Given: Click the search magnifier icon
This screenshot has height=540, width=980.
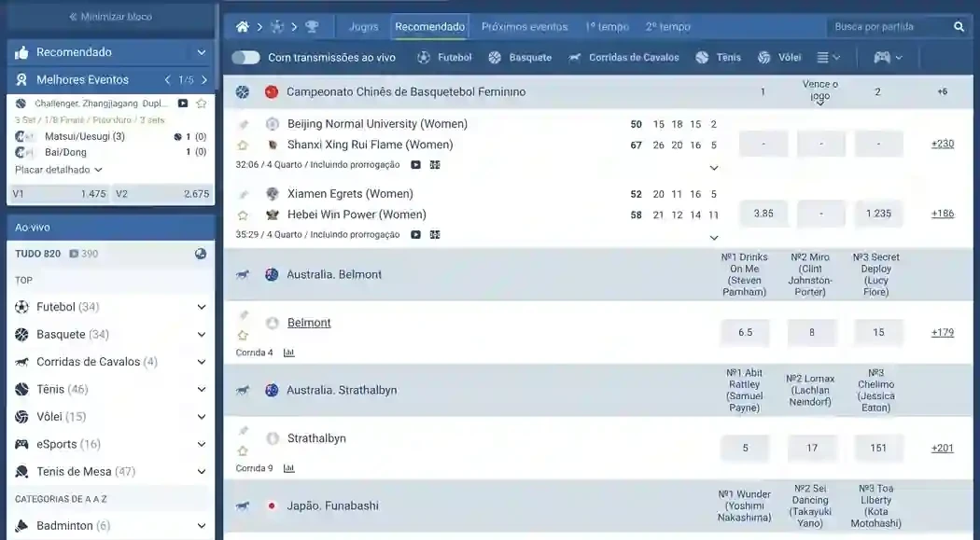Looking at the screenshot, I should coord(959,27).
